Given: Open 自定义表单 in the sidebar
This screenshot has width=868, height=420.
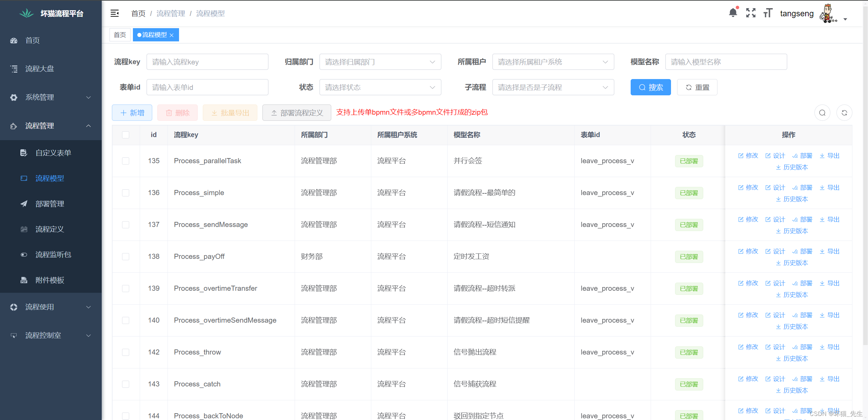Looking at the screenshot, I should tap(53, 152).
